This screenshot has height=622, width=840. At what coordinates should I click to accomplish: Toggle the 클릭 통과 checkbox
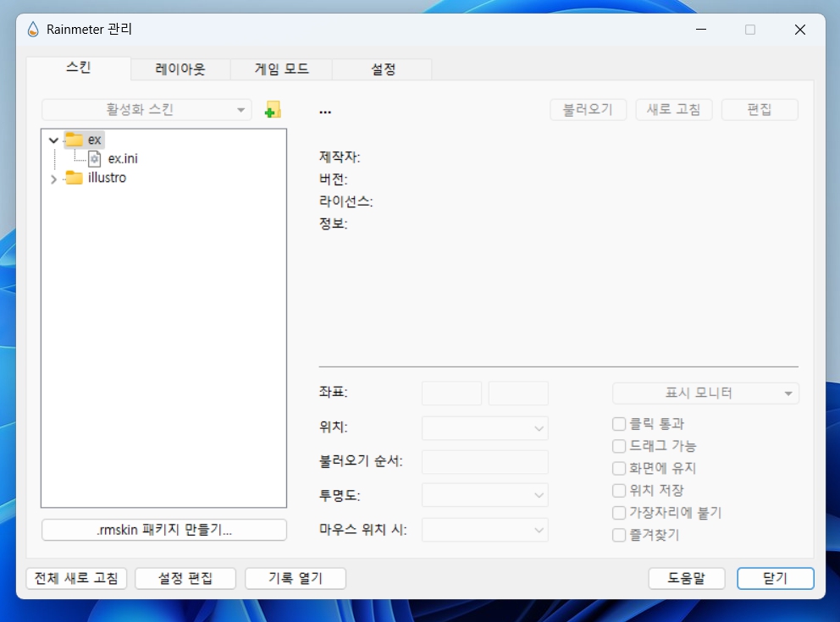[619, 424]
